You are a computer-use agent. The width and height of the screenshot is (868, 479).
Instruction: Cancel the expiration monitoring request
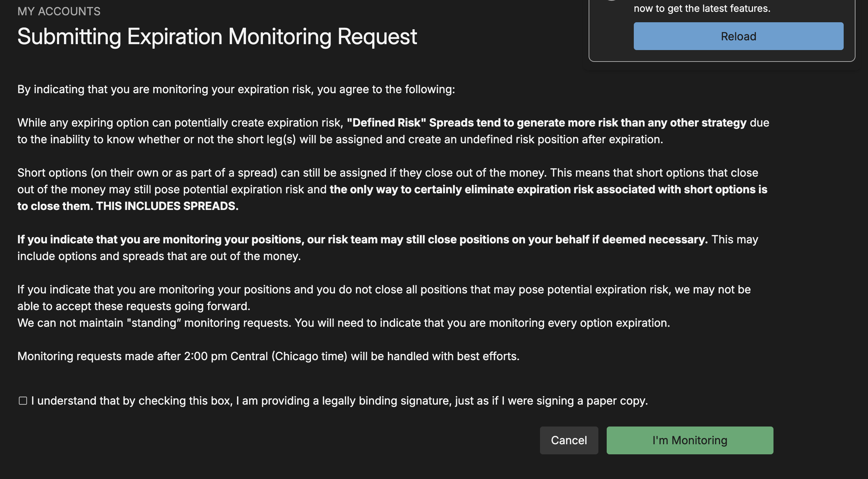point(569,440)
